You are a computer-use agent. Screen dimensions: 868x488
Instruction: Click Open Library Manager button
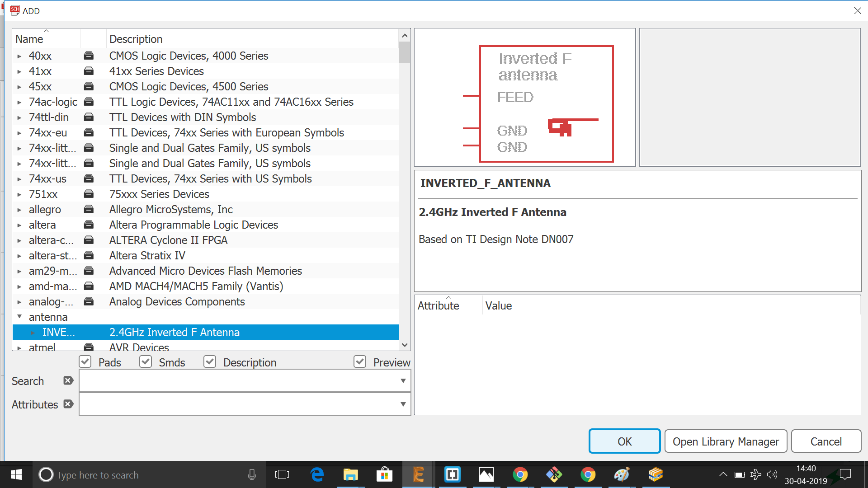[x=726, y=441]
